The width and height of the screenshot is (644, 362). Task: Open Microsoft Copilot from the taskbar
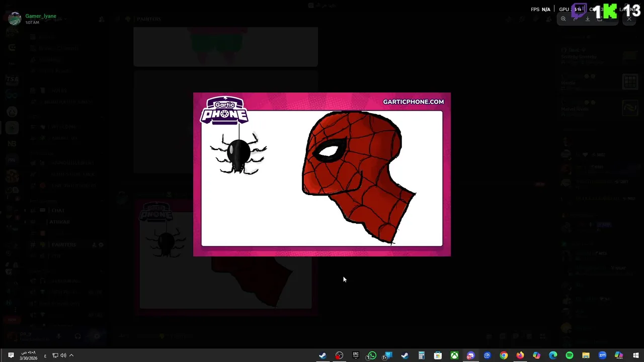tap(536, 355)
